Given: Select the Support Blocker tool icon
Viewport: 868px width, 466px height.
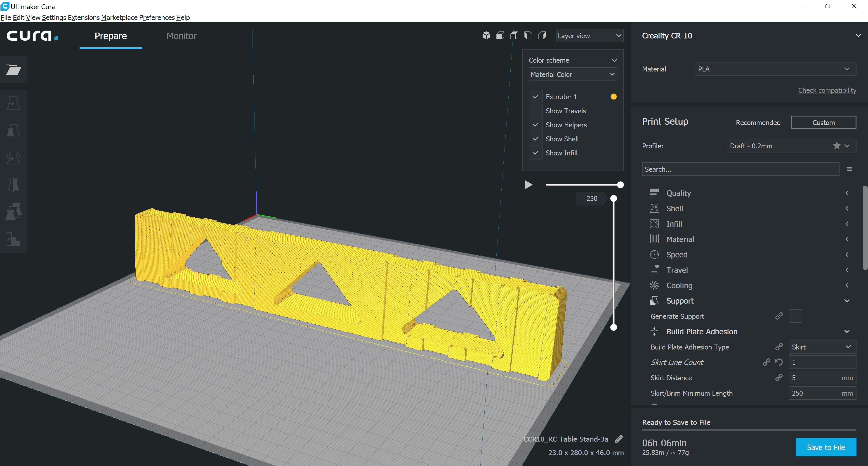Looking at the screenshot, I should [13, 239].
